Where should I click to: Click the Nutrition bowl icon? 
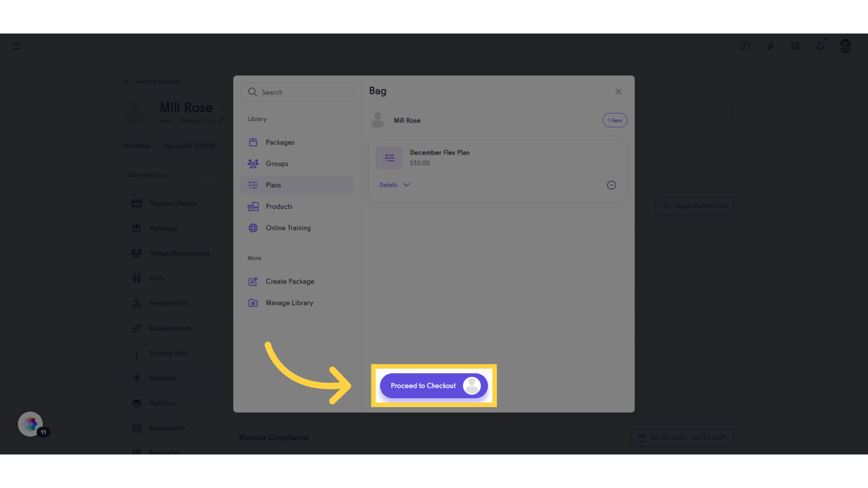coord(137,403)
